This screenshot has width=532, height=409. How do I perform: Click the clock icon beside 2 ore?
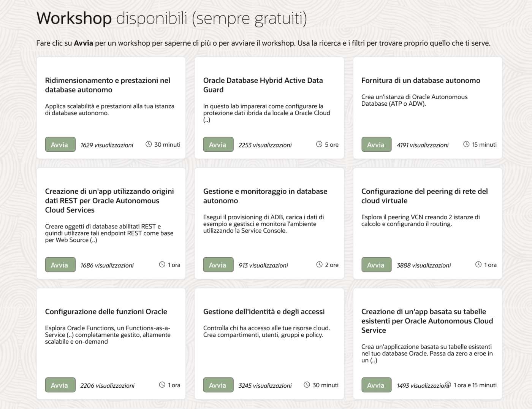319,265
